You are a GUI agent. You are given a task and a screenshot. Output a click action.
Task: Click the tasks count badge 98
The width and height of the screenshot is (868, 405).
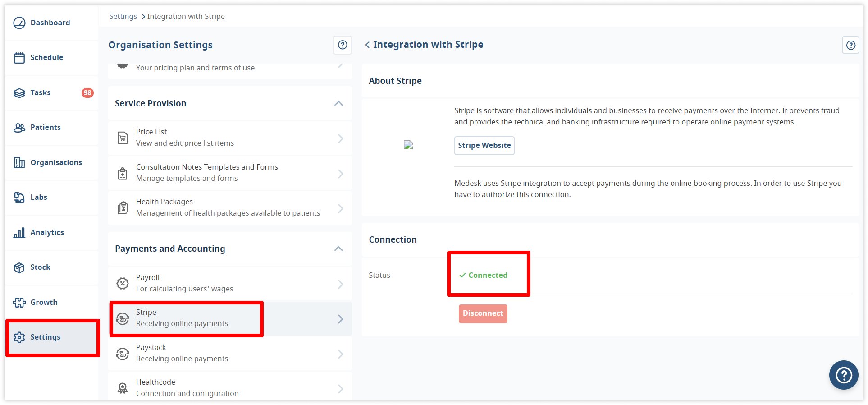tap(87, 93)
